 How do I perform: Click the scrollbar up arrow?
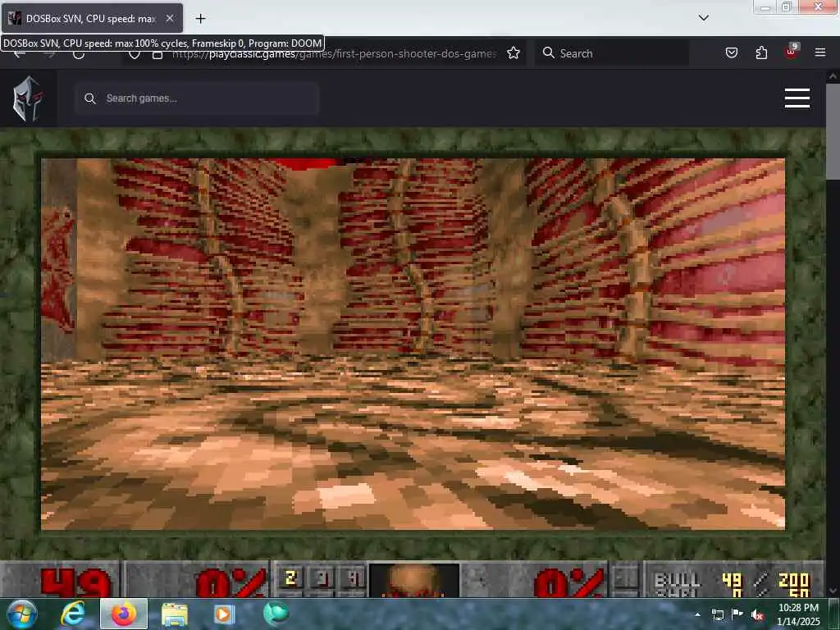coord(833,76)
